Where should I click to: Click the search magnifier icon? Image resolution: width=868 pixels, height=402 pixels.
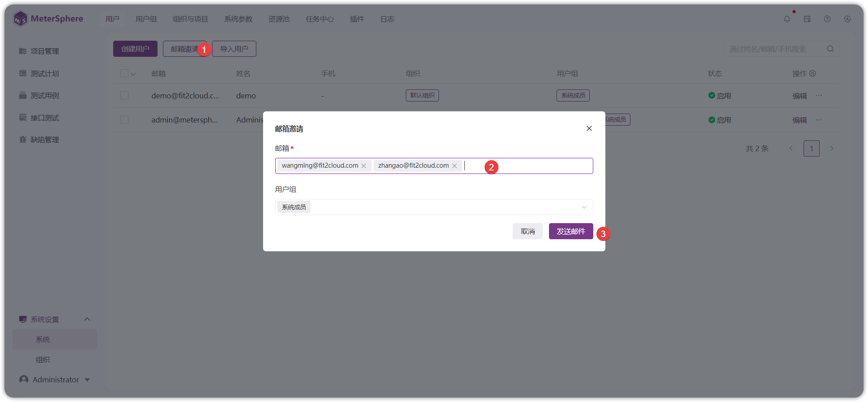(x=830, y=49)
